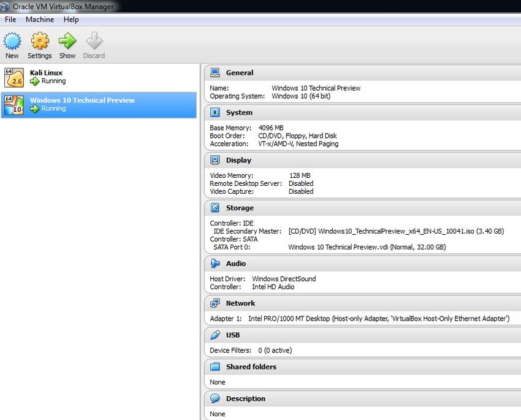Open the Network section header link
This screenshot has width=521, height=420.
pyautogui.click(x=240, y=304)
